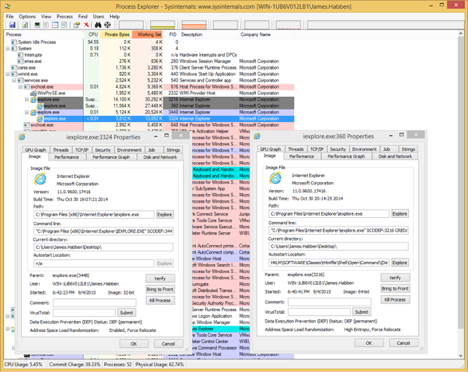Toggle Show Lower Pane toolbar icon

tap(55, 25)
